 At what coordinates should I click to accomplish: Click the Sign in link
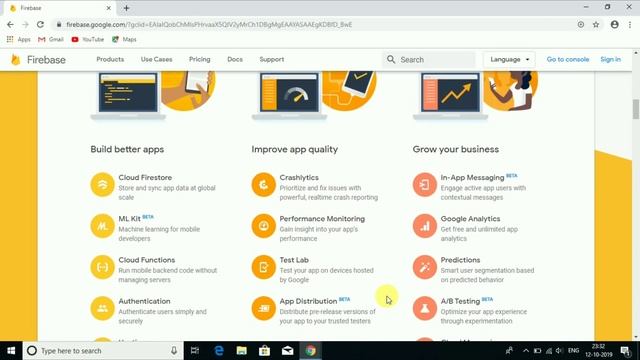click(611, 59)
